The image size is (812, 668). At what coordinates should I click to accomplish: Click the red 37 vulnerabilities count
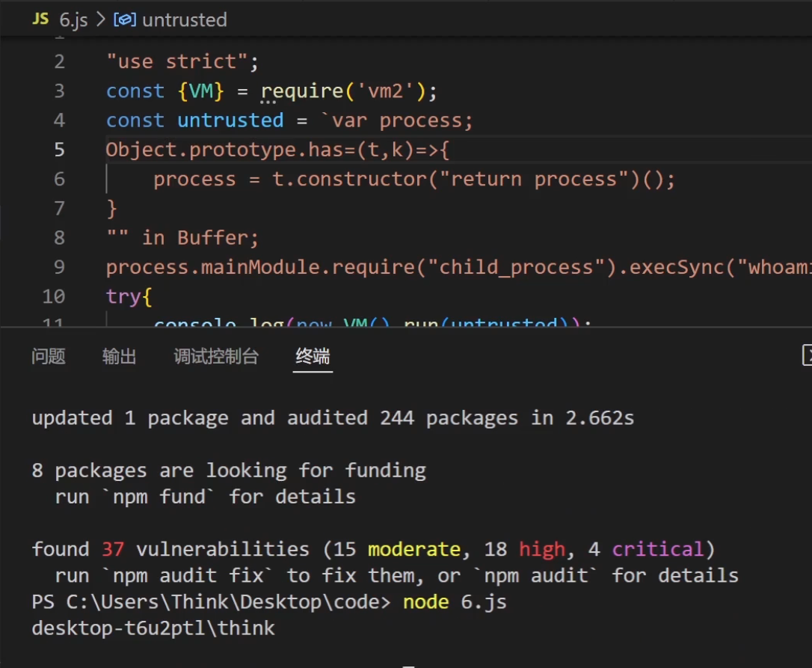click(113, 549)
